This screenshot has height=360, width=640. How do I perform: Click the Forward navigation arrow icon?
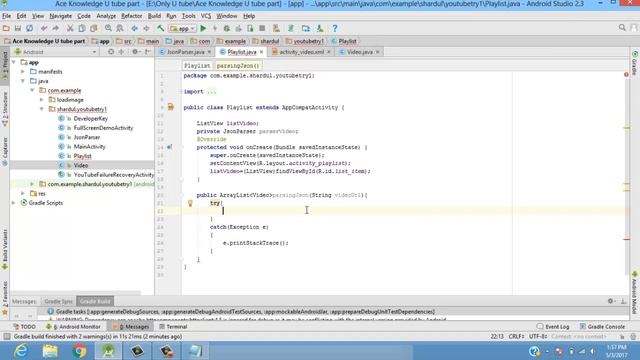[146, 28]
